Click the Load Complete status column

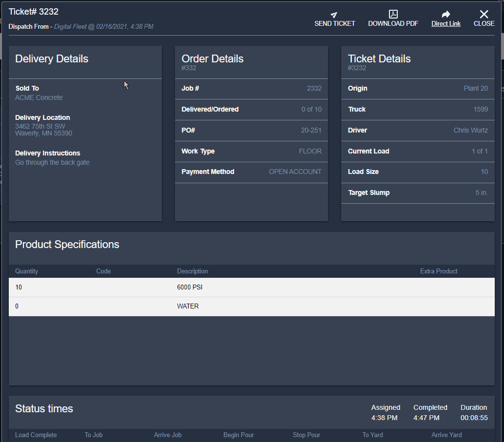point(36,435)
